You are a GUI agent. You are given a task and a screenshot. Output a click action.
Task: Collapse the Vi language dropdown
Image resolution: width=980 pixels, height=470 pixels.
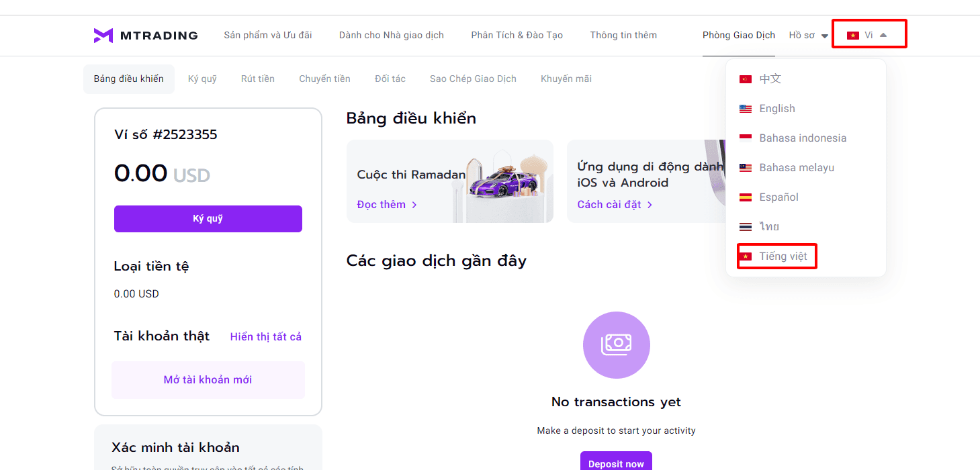883,35
